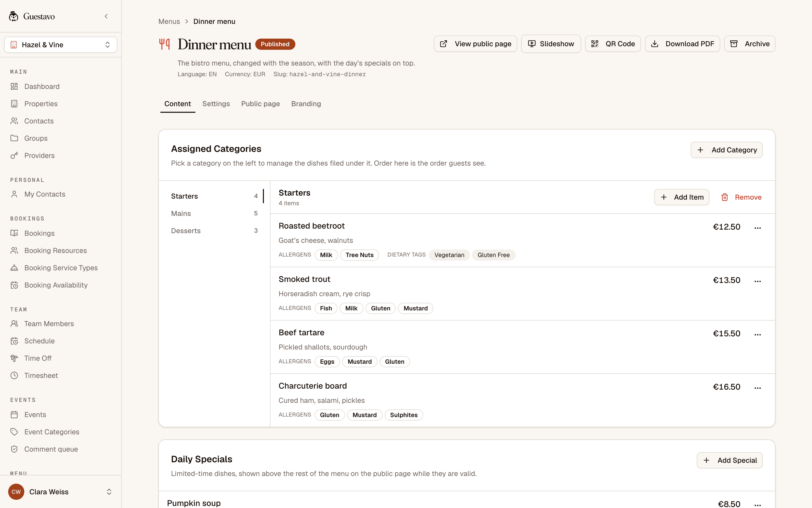Open Booking Service Types in sidebar
Screen dimensions: 812x508
click(60, 268)
